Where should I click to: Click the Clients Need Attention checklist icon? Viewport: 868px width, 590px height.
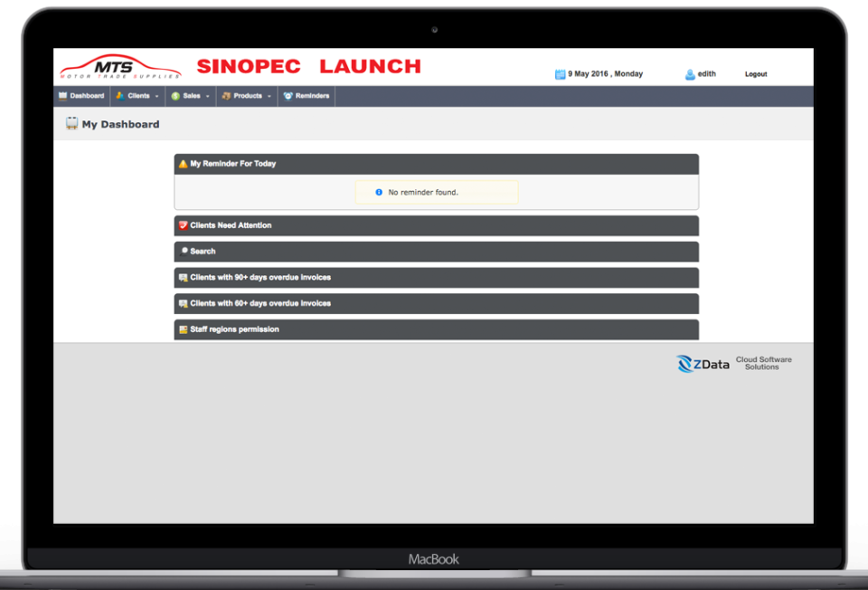(183, 225)
